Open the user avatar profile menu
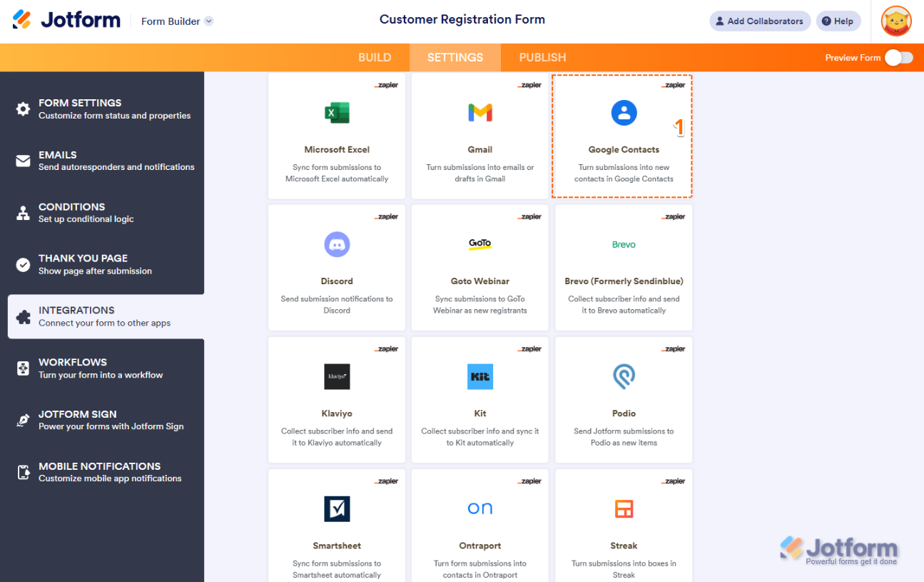924x582 pixels. pyautogui.click(x=895, y=21)
